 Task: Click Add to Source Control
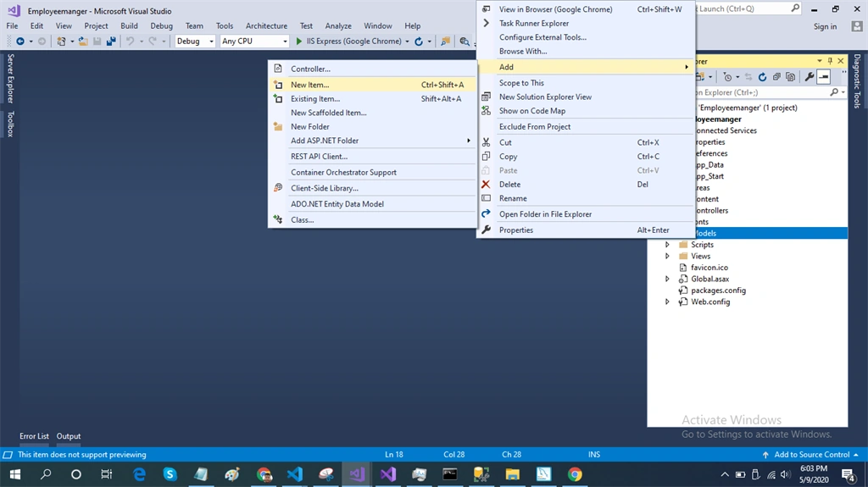(811, 454)
